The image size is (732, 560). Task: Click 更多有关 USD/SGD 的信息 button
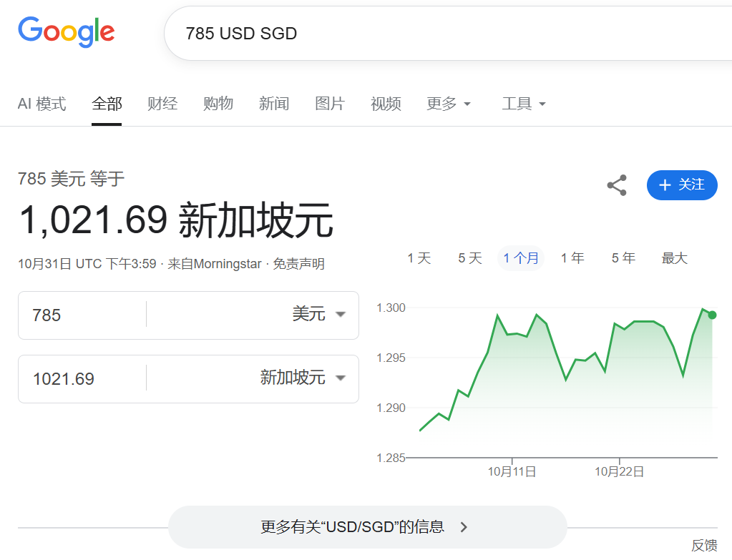click(x=367, y=527)
